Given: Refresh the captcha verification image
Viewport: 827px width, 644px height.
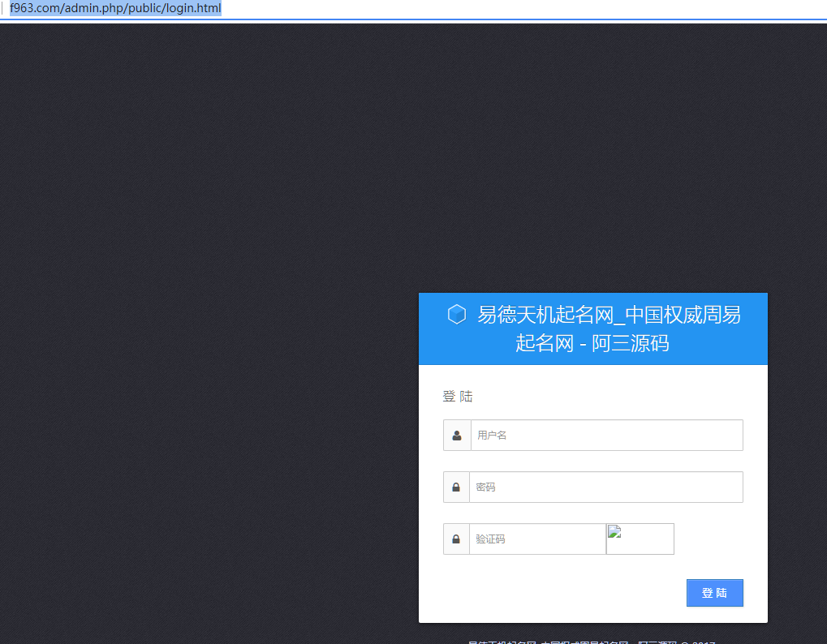Looking at the screenshot, I should click(x=640, y=539).
